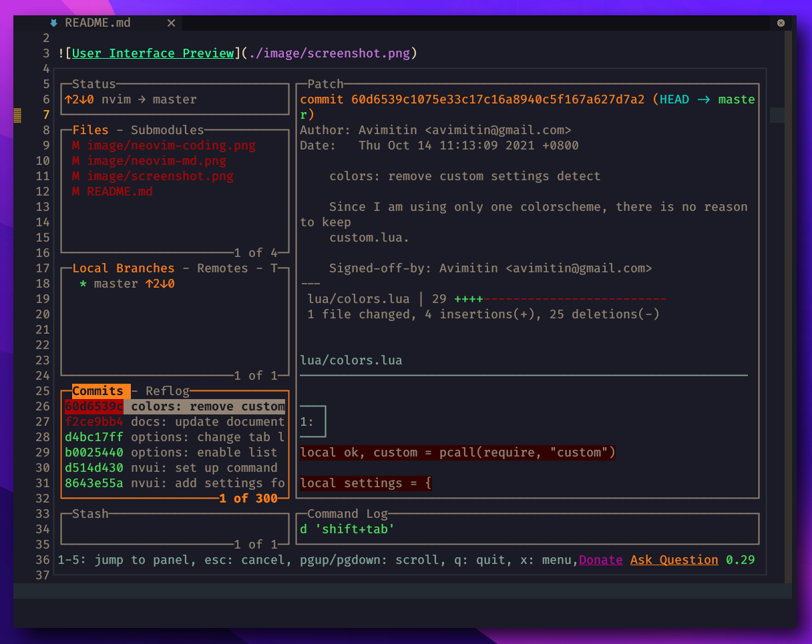Click the '1 of 1' counter in the Stash panel
812x644 pixels.
[256, 545]
